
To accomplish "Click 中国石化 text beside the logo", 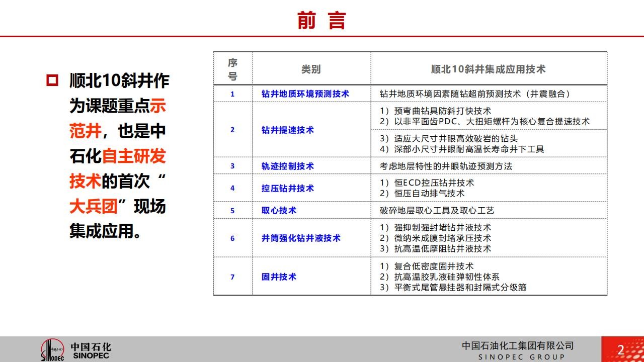I will 91,346.
